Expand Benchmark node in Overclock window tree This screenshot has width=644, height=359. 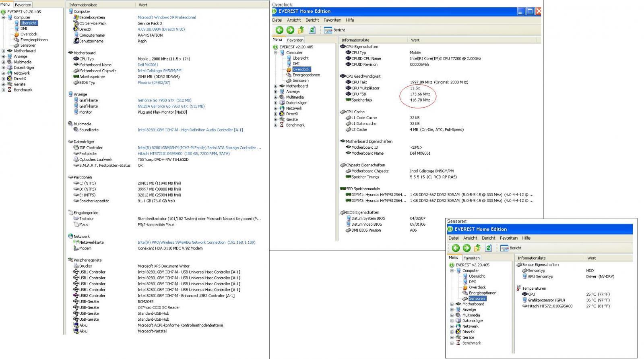tap(276, 125)
